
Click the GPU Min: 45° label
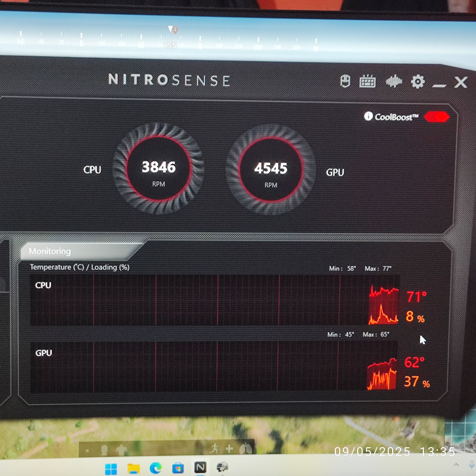(x=341, y=335)
